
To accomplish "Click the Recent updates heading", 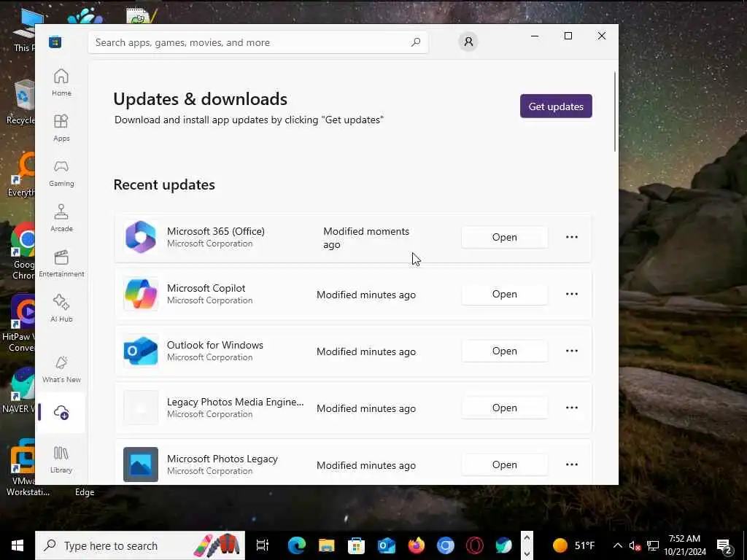I will pyautogui.click(x=164, y=184).
